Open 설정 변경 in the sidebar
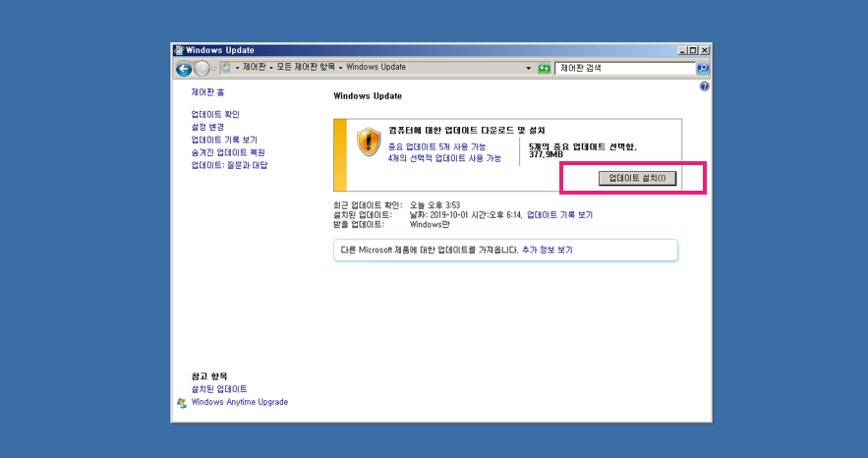Screen dimensions: 868x458 [x=207, y=127]
